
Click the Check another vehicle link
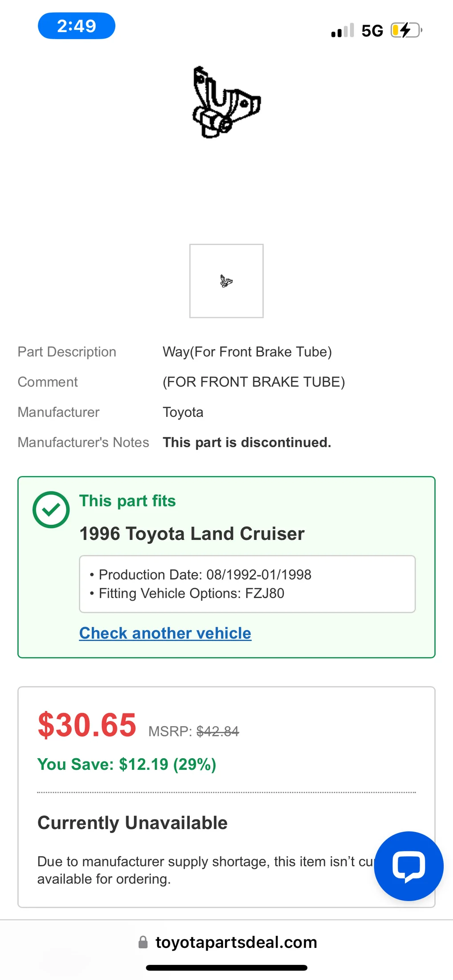point(165,633)
